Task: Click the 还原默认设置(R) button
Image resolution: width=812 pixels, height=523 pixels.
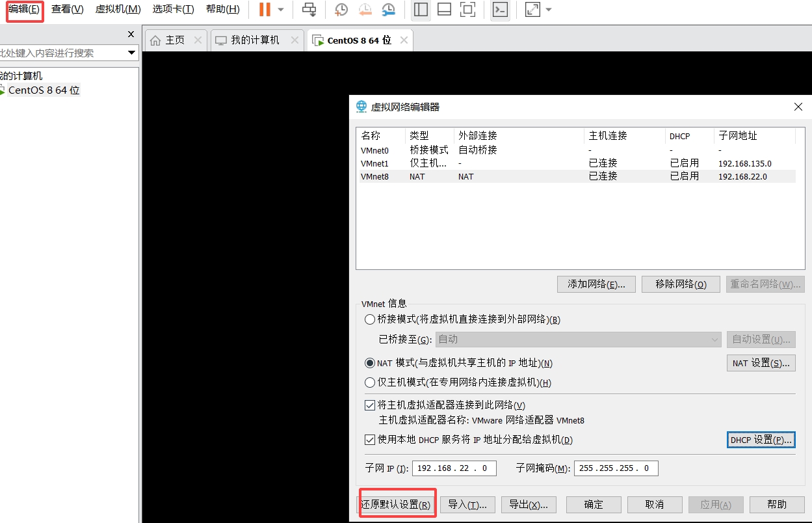Action: coord(397,504)
